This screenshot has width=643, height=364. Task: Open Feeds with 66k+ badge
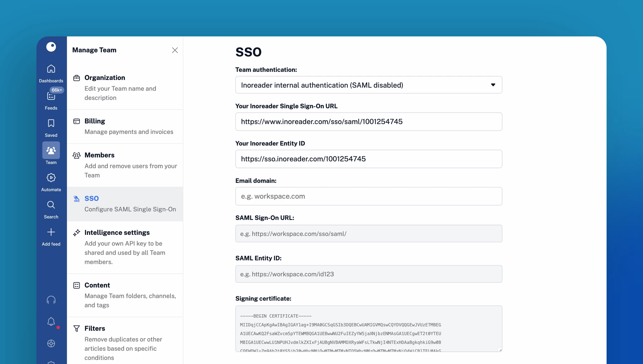[x=51, y=96]
